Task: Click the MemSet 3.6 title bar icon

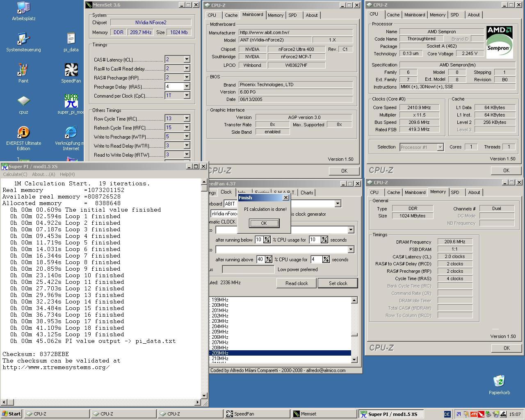Action: (x=89, y=5)
